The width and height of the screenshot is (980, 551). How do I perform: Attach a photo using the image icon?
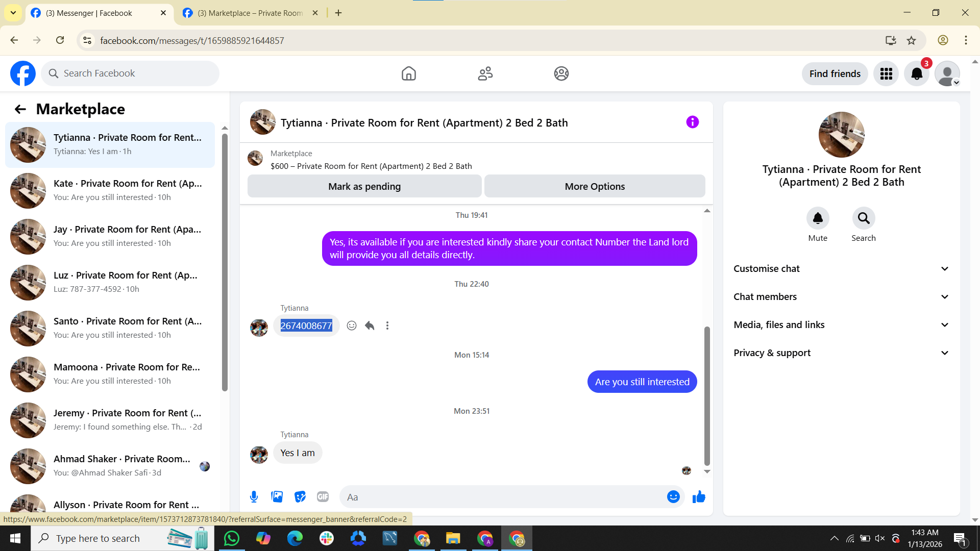click(x=277, y=497)
